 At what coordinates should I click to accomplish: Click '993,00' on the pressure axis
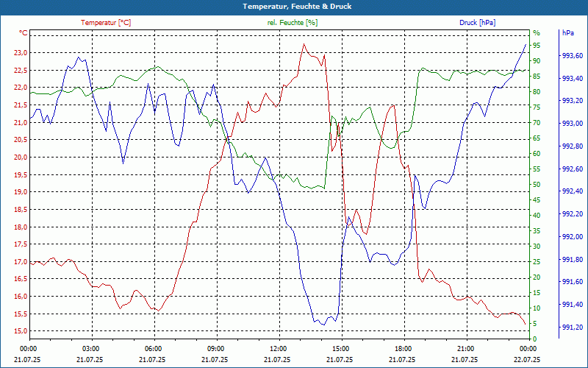[573, 124]
